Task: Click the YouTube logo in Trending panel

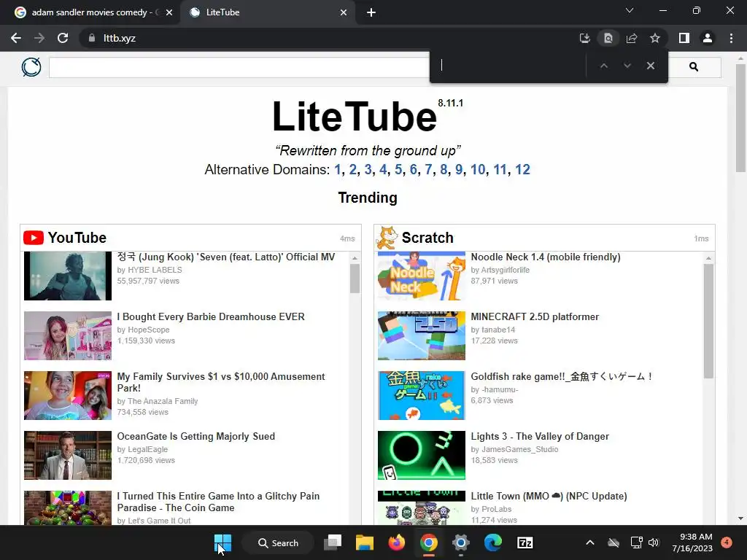Action: point(34,238)
